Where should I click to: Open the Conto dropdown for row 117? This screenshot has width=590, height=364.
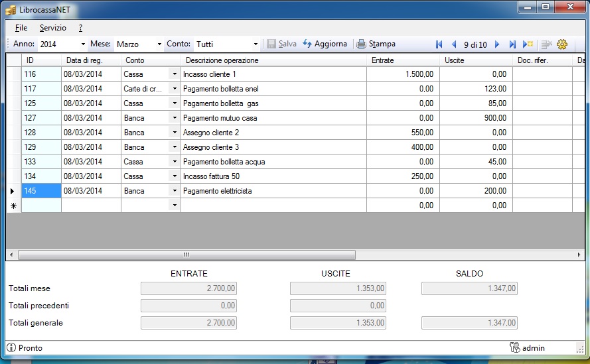tap(175, 89)
